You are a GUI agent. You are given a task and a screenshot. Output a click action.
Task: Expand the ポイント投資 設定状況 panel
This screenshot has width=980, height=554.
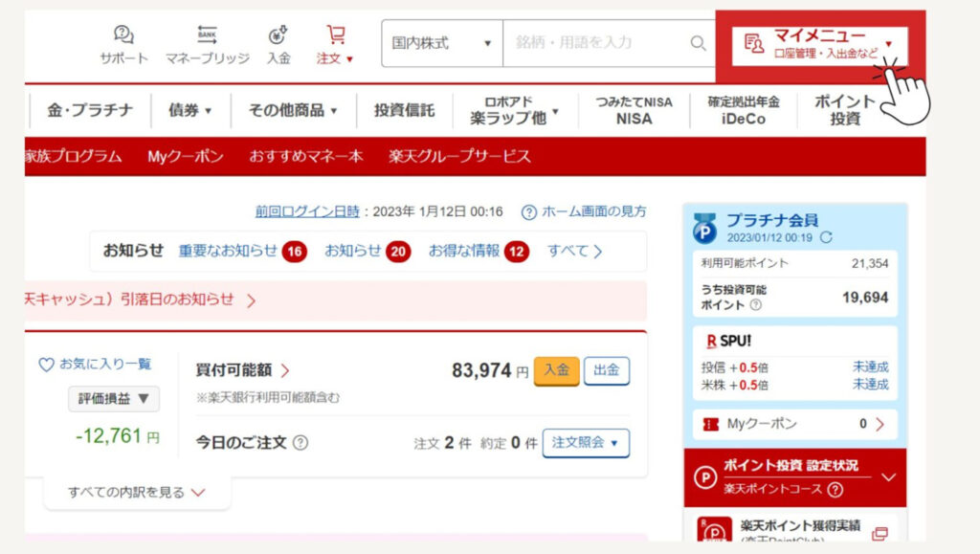pyautogui.click(x=888, y=477)
